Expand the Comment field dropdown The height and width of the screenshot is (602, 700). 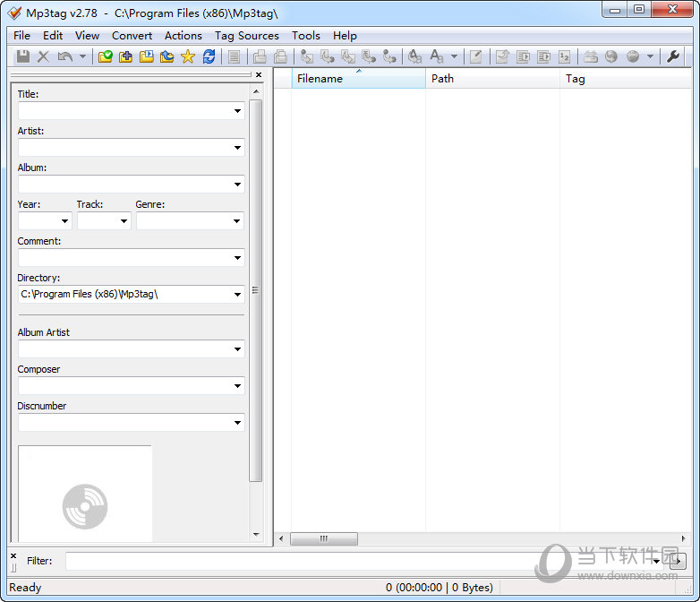click(x=237, y=257)
